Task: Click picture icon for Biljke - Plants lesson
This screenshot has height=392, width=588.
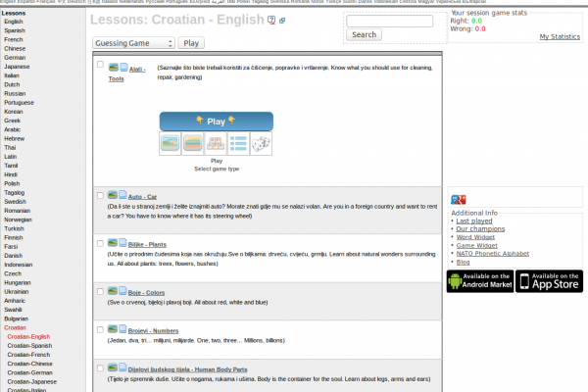Action: pos(112,243)
